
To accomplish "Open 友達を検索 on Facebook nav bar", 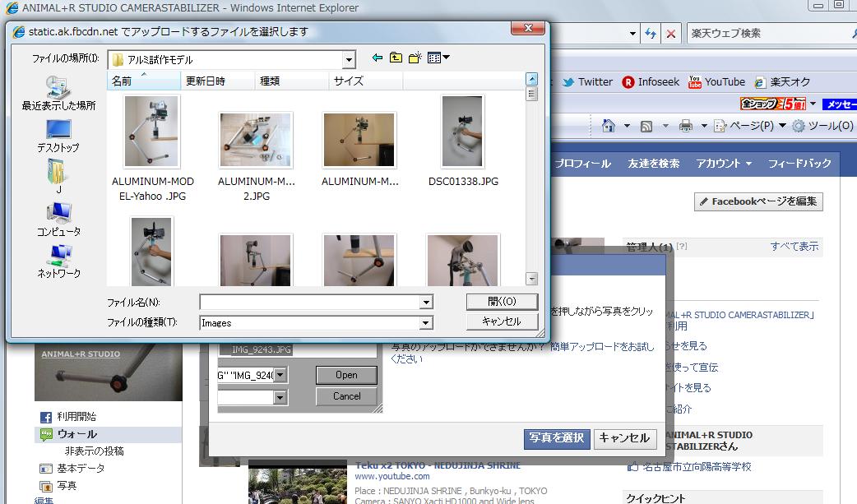I will pos(654,164).
